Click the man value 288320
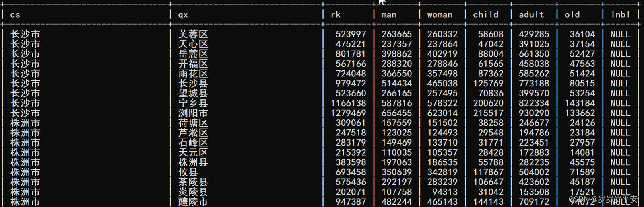The height and width of the screenshot is (207, 644). click(x=397, y=64)
